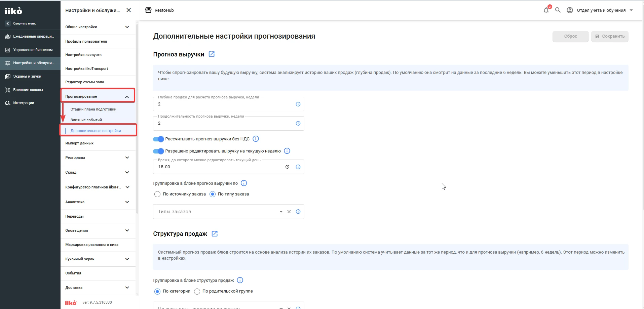This screenshot has width=644, height=309.
Task: Expand the Рестораны menu section
Action: point(98,158)
